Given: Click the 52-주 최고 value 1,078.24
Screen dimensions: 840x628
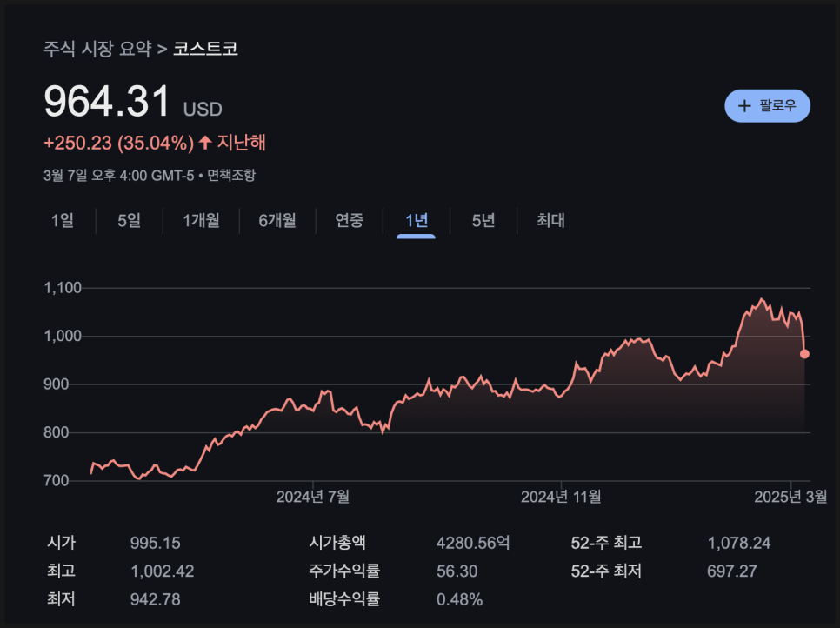Looking at the screenshot, I should pyautogui.click(x=739, y=543).
